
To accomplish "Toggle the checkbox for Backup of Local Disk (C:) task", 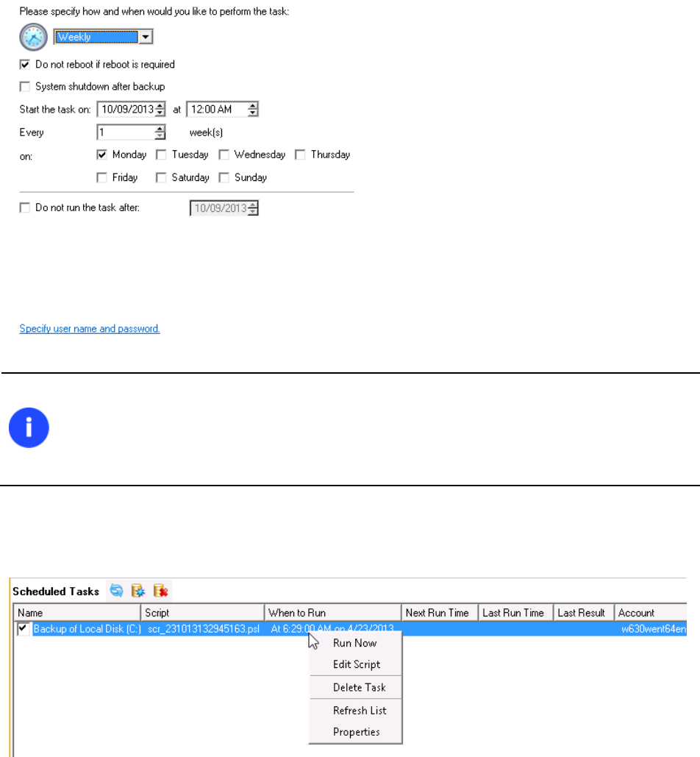I will (x=22, y=628).
